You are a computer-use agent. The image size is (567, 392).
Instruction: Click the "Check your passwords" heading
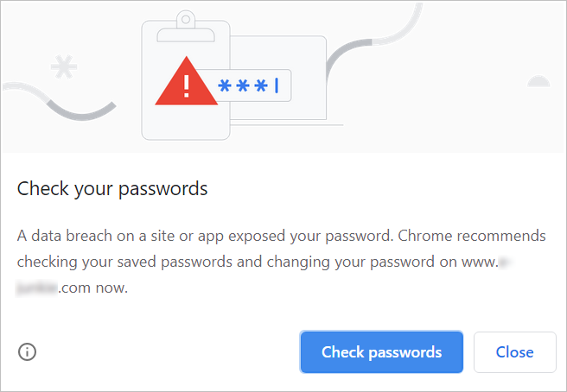pyautogui.click(x=112, y=188)
